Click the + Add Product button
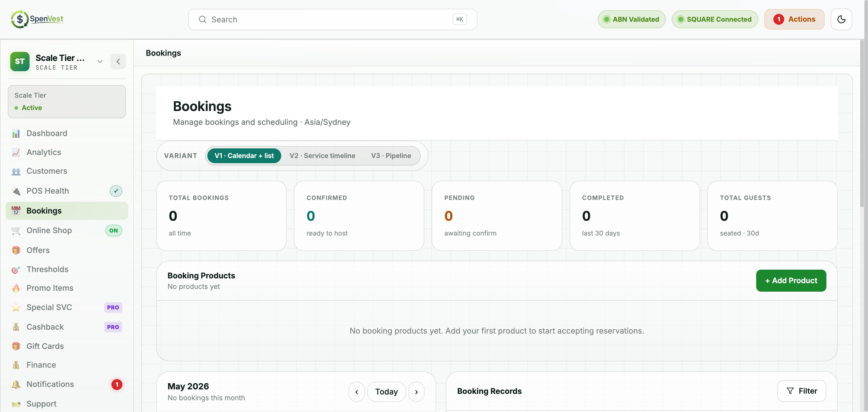The image size is (868, 412). point(791,280)
